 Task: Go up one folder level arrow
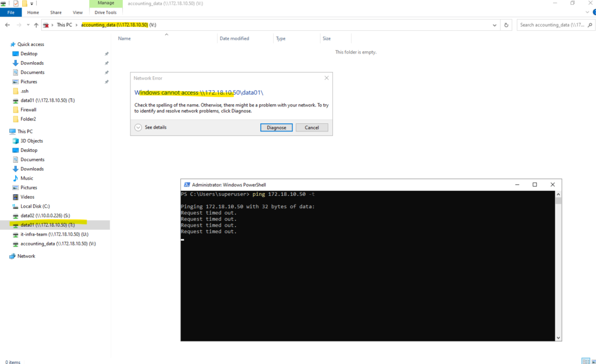click(x=36, y=25)
